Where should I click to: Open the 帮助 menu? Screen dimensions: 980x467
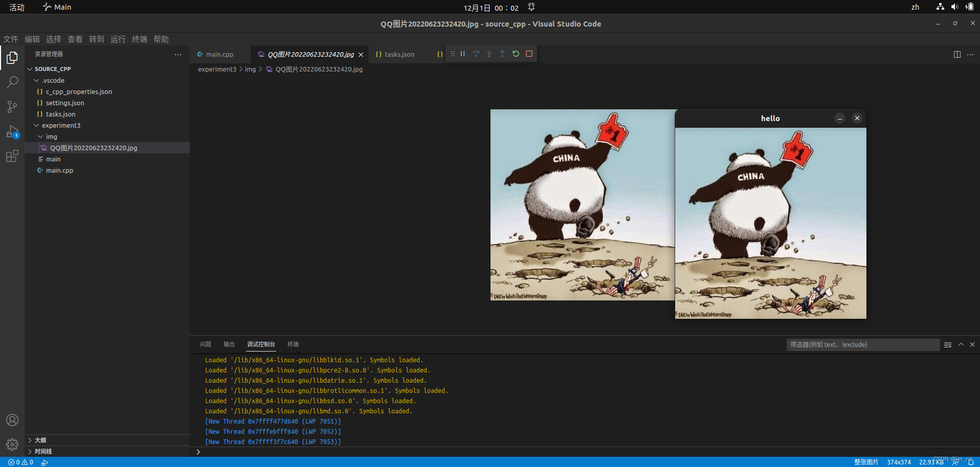pyautogui.click(x=161, y=39)
